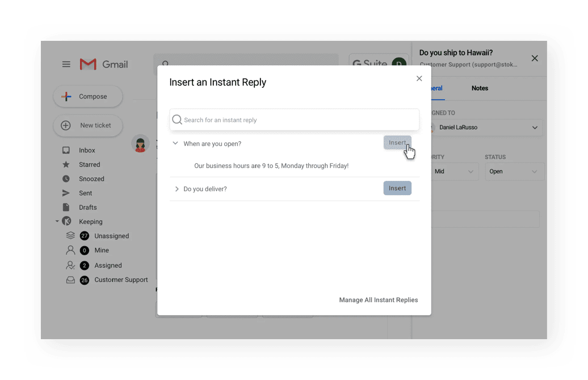Open Snoozed folder
The width and height of the screenshot is (588, 380).
91,179
